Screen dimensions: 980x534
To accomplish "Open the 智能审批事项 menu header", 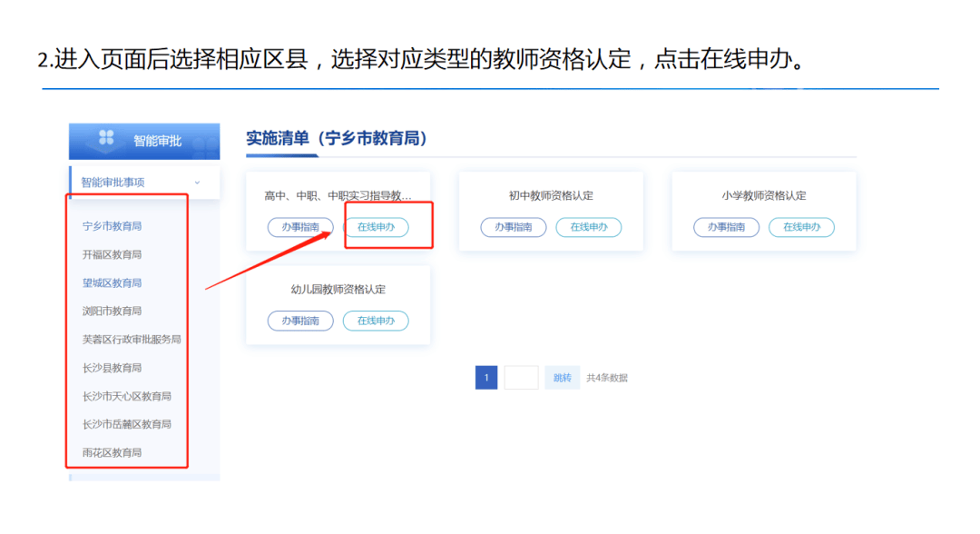I will pyautogui.click(x=144, y=183).
